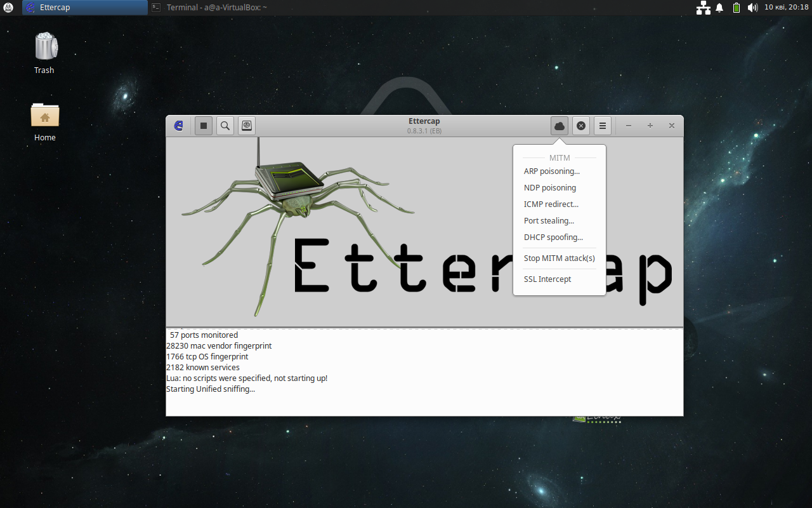Click the stop MITM circled-X icon
This screenshot has width=812, height=508.
coord(581,126)
